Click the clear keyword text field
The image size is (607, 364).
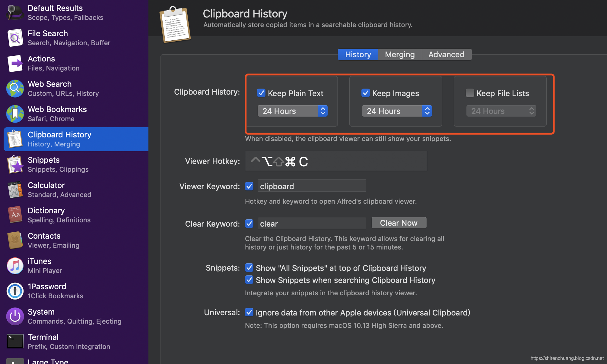click(x=312, y=224)
